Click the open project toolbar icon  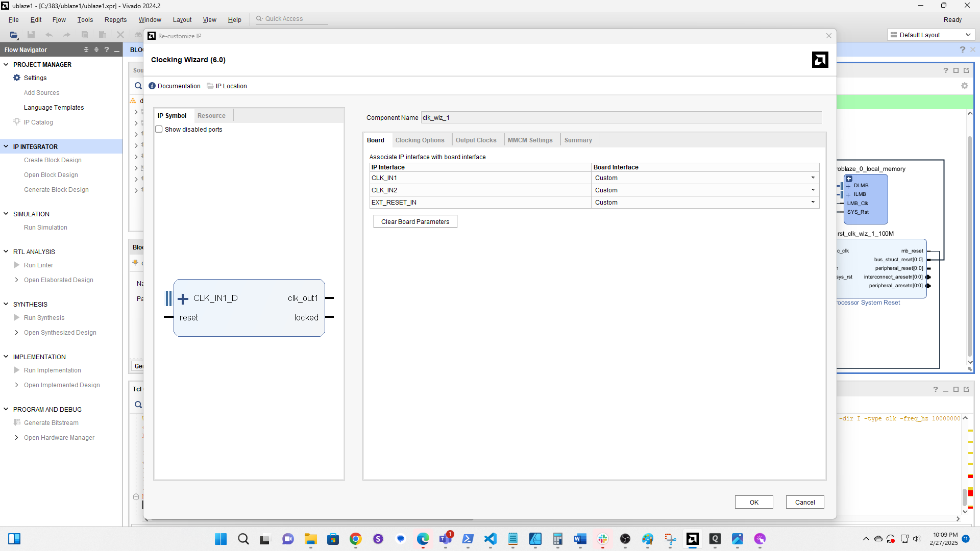click(x=14, y=35)
